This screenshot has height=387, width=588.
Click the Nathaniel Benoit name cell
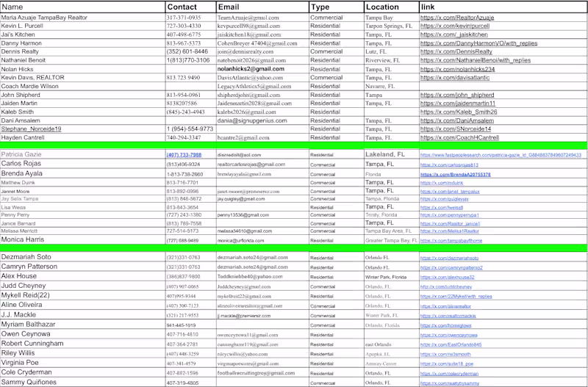click(82, 60)
